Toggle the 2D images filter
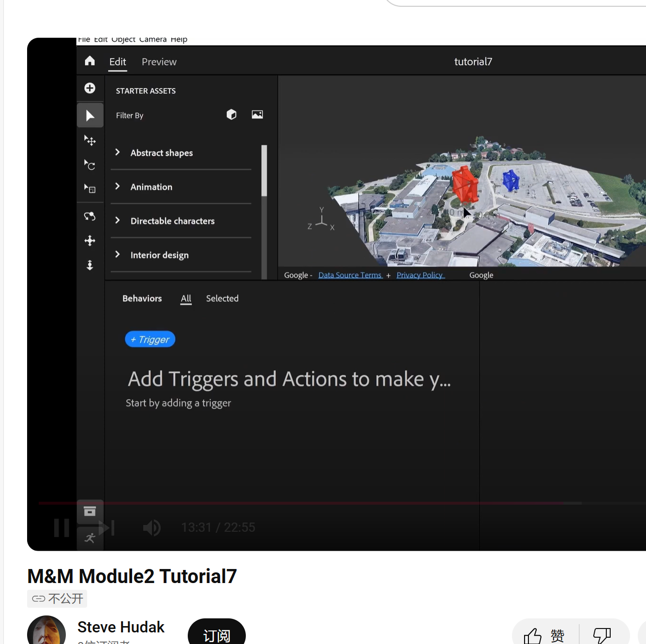The width and height of the screenshot is (646, 644). (257, 114)
